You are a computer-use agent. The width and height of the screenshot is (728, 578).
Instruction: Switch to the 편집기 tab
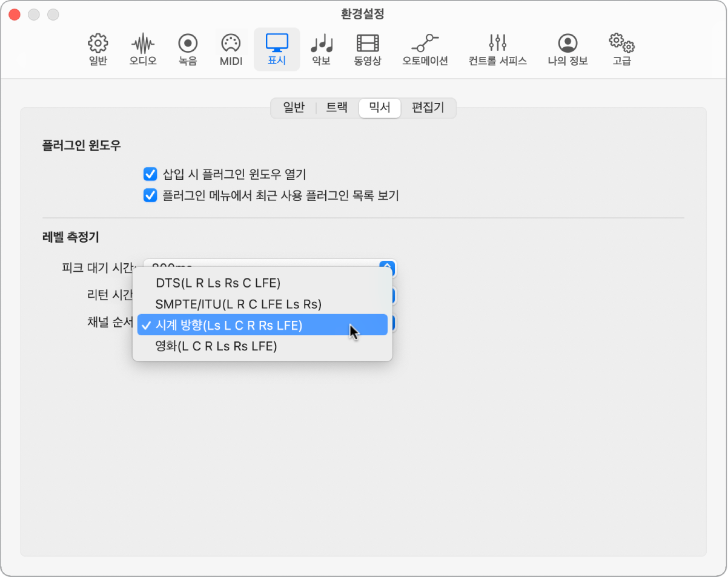point(428,108)
